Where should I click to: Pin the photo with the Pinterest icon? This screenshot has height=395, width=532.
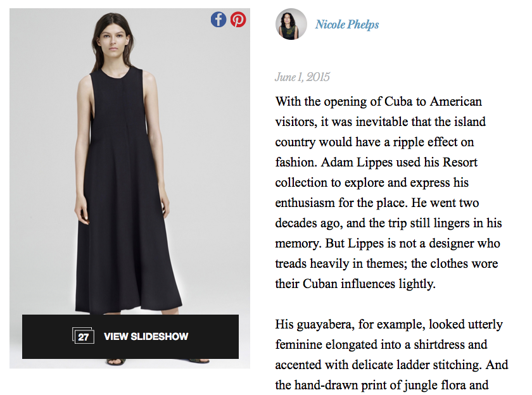pos(238,20)
